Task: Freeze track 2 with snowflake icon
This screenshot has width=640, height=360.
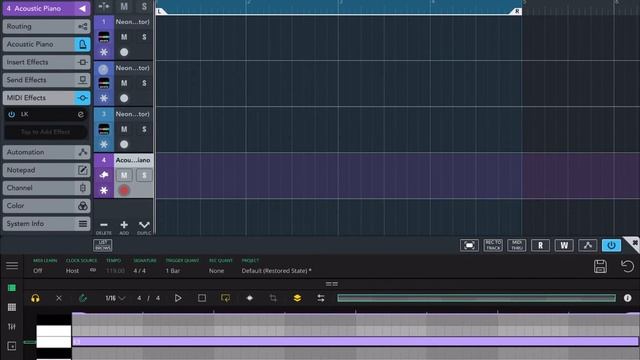Action: click(104, 98)
